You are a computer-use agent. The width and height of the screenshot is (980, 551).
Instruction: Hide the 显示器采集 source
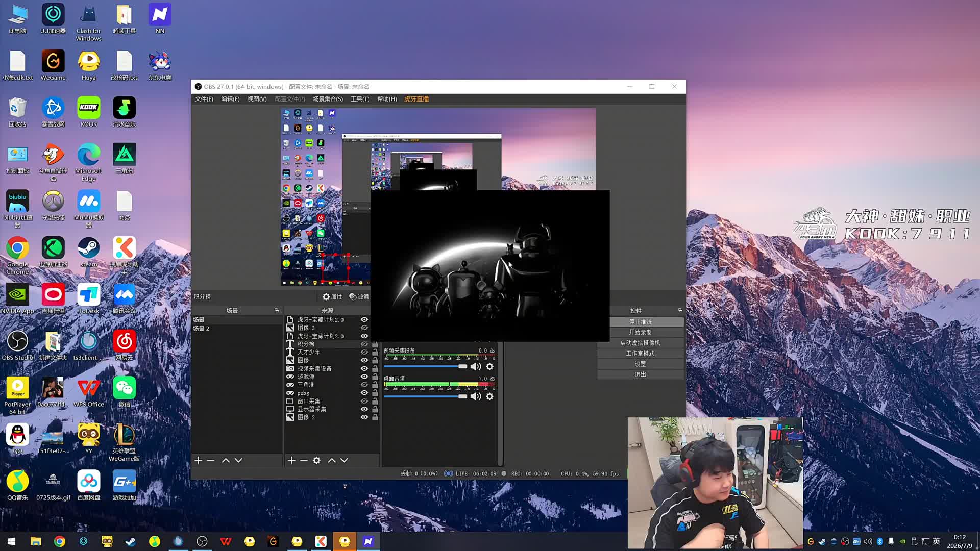pyautogui.click(x=364, y=409)
